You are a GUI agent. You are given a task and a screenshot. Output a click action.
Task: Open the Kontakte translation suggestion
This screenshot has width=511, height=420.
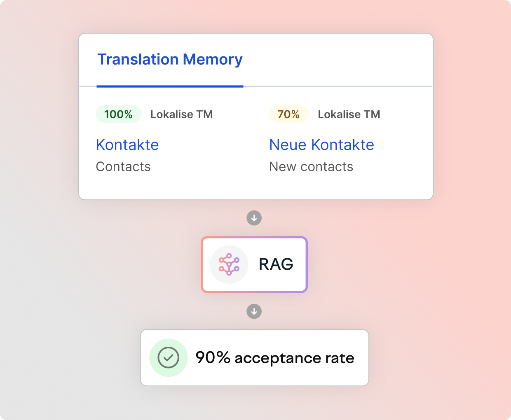127,145
